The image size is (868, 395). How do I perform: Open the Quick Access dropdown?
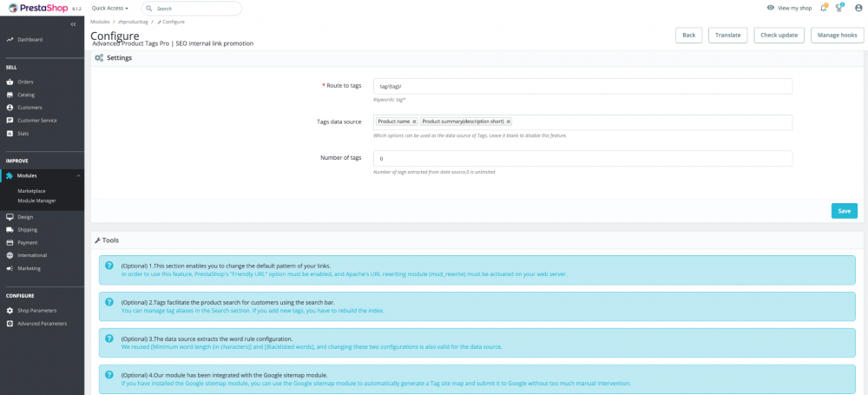tap(109, 9)
